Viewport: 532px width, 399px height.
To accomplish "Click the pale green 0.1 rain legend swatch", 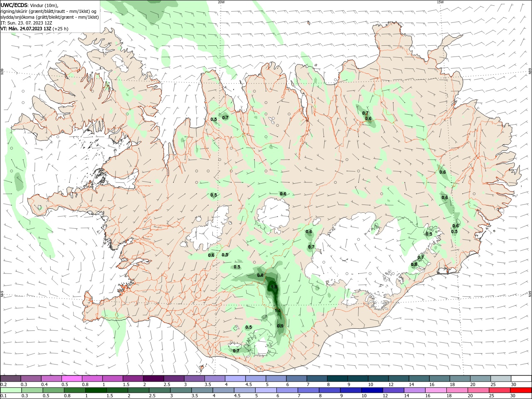I will click(x=11, y=390).
